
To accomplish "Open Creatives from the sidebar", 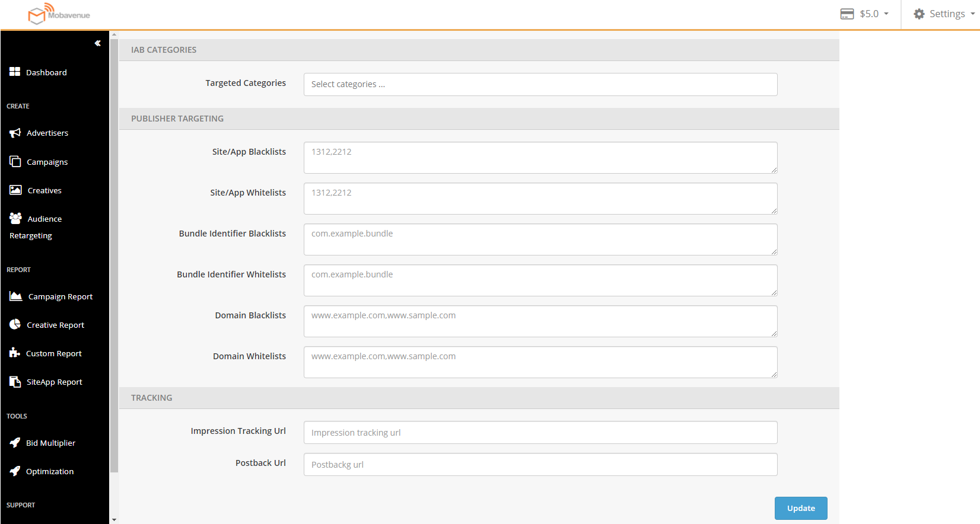I will pyautogui.click(x=44, y=190).
